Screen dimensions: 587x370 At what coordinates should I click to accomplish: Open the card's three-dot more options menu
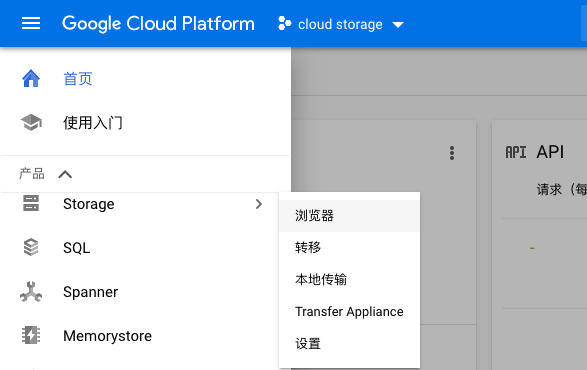(x=452, y=153)
